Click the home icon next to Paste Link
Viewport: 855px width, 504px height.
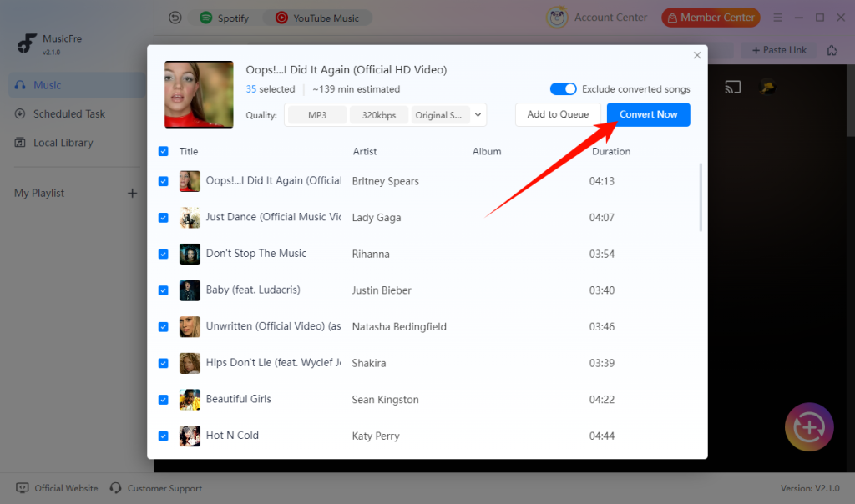point(832,50)
